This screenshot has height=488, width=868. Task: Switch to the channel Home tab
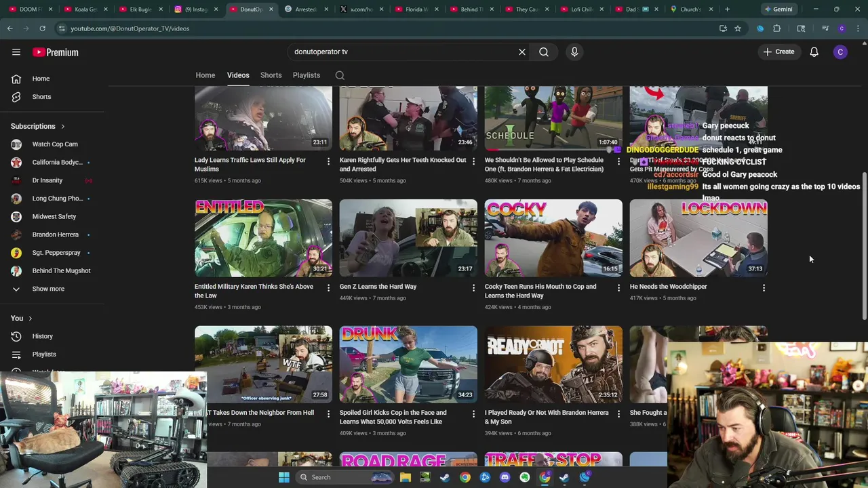(x=205, y=75)
